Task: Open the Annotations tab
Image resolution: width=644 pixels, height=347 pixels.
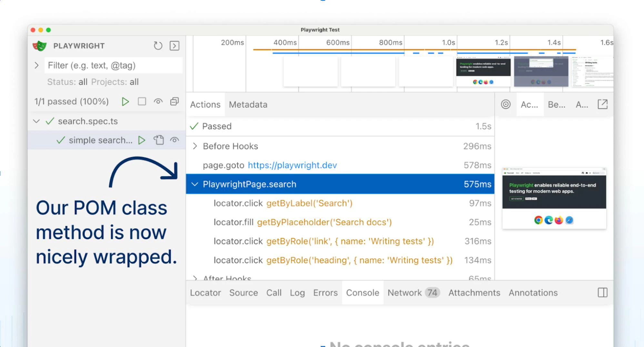Action: 533,293
